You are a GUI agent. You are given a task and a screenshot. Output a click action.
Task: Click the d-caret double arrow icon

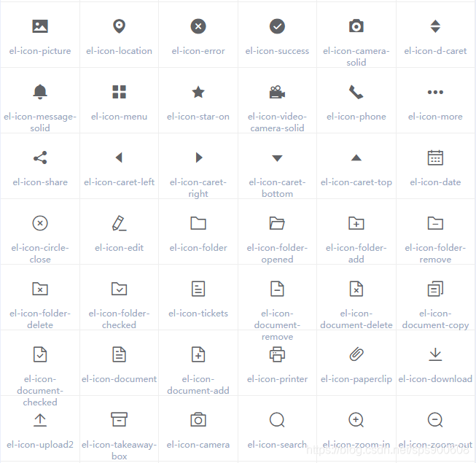click(x=435, y=27)
